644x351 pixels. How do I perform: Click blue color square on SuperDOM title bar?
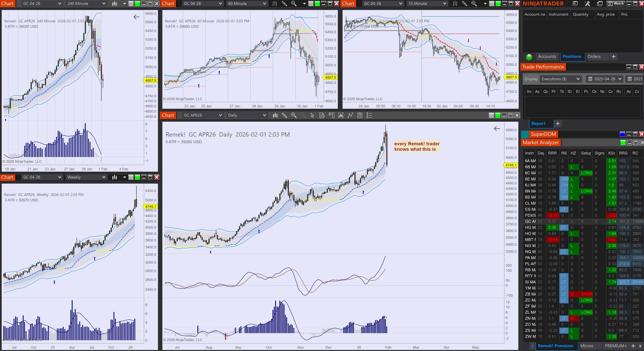pos(622,134)
